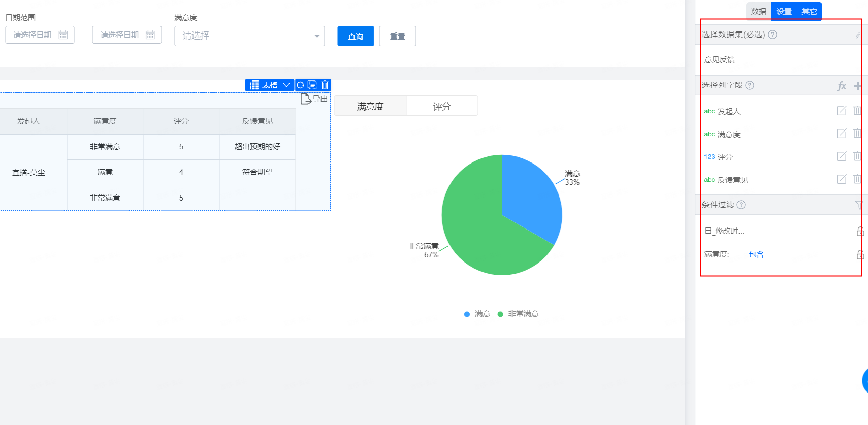Toggle the lock on the 满意度 filter
Image resolution: width=868 pixels, height=425 pixels.
(x=860, y=254)
